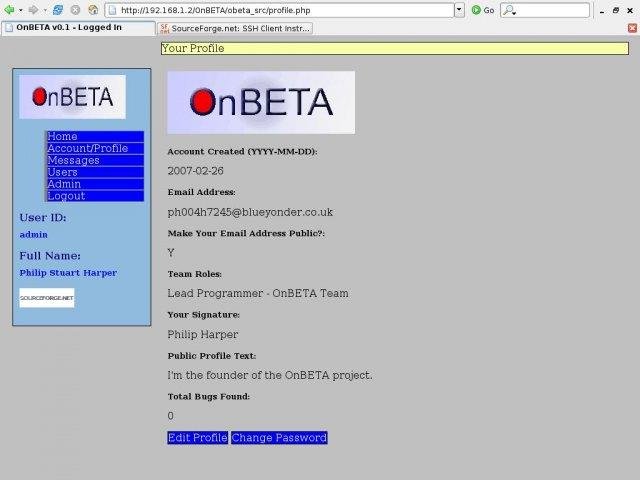640x480 pixels.
Task: Open the Account/Profile sidebar link
Action: [x=95, y=148]
